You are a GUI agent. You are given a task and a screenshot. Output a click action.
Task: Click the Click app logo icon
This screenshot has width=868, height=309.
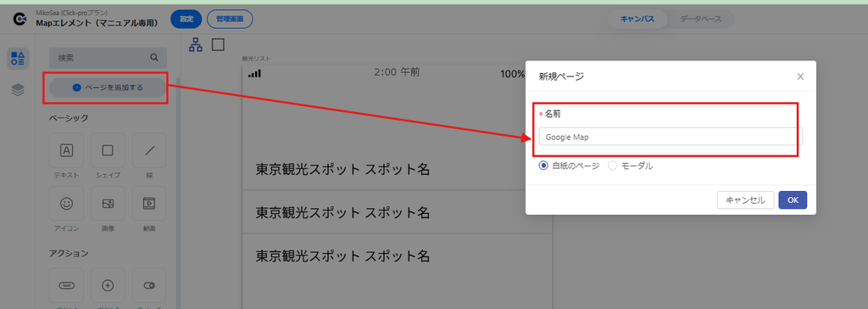tap(20, 20)
